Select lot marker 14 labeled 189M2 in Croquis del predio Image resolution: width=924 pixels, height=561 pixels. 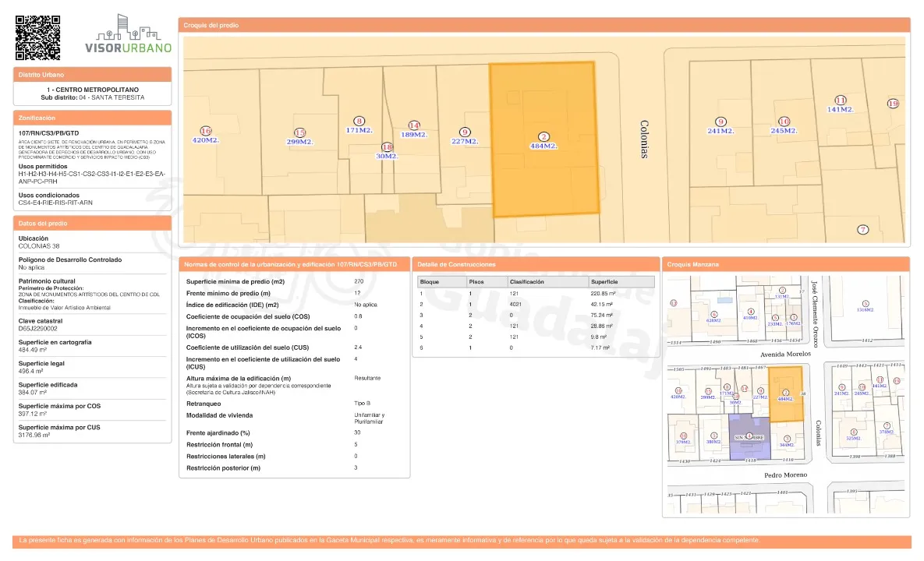click(414, 125)
